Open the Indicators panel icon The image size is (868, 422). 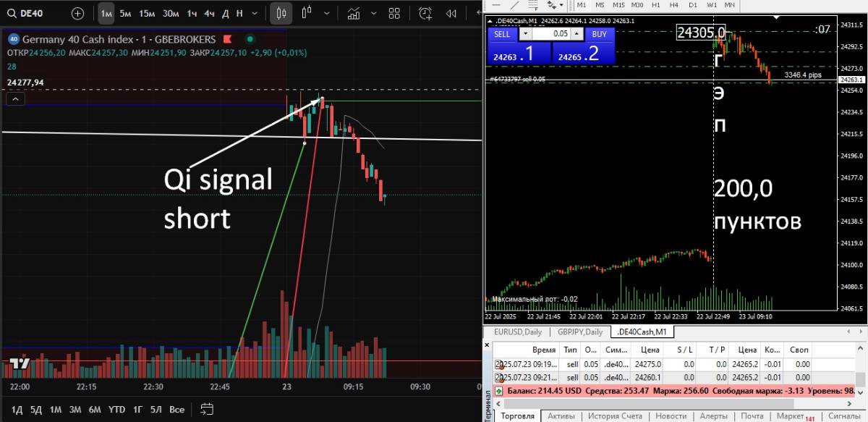[354, 13]
